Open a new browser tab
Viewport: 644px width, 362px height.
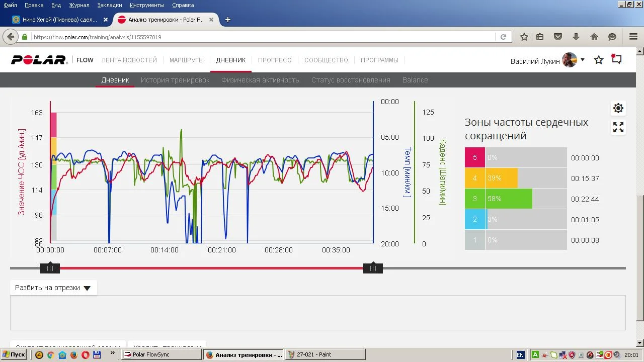pyautogui.click(x=228, y=20)
